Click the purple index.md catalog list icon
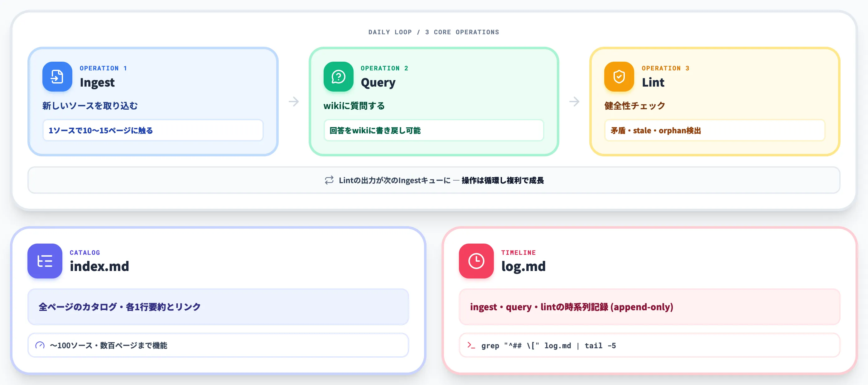Screen dimensions: 868x385 coord(45,261)
